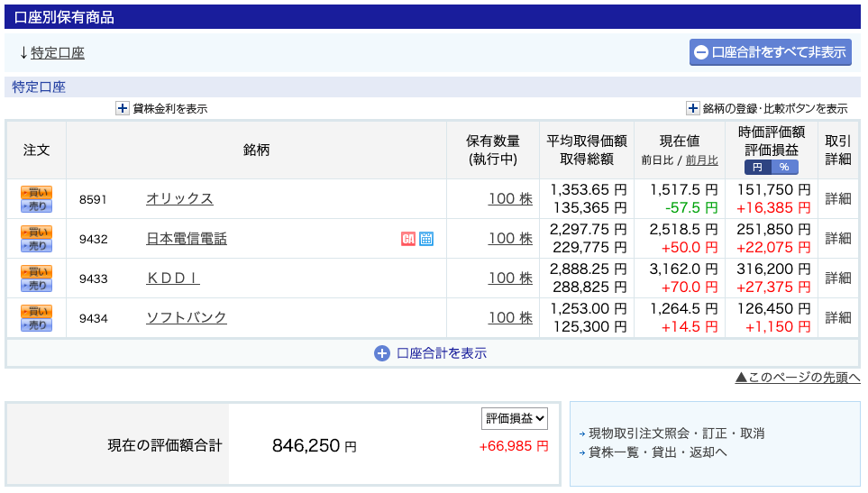Screen dimensions: 868x493
Task: Click 前月比 link in header
Action: pos(701,160)
